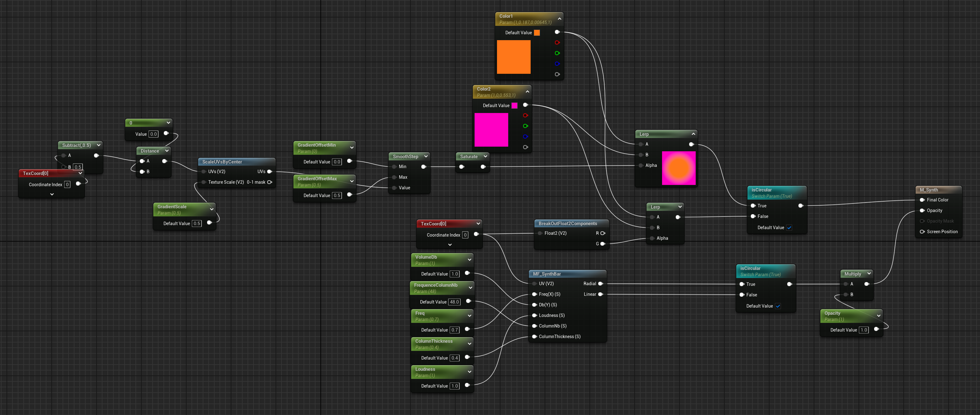Toggle upper isCircular Default Value checkbox
The width and height of the screenshot is (980, 415).
tap(789, 228)
